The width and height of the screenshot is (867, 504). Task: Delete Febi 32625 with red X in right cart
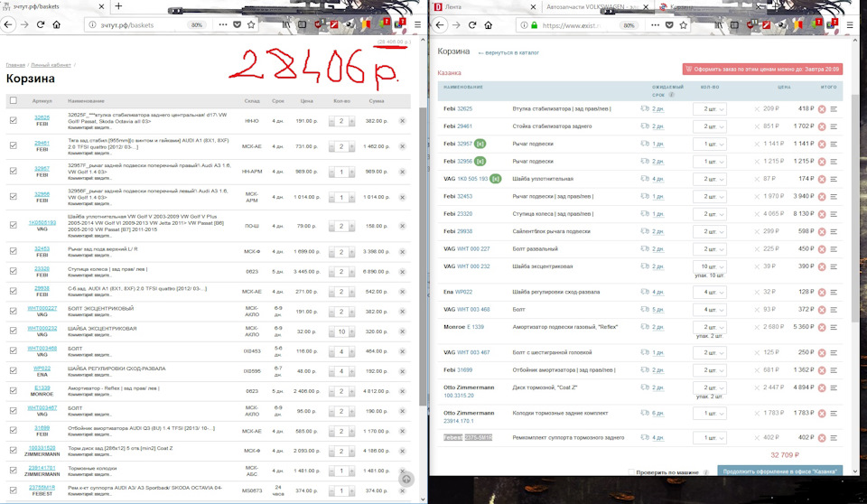[x=822, y=109]
